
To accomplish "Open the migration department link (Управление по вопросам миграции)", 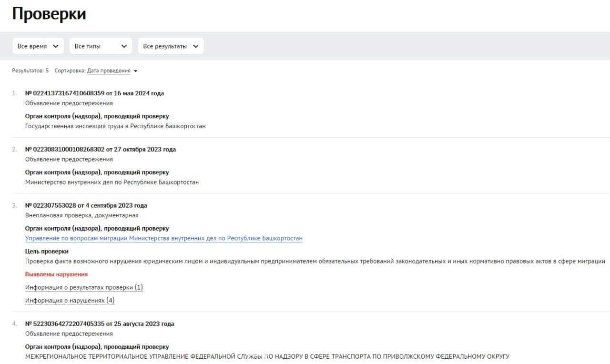I will 163,238.
